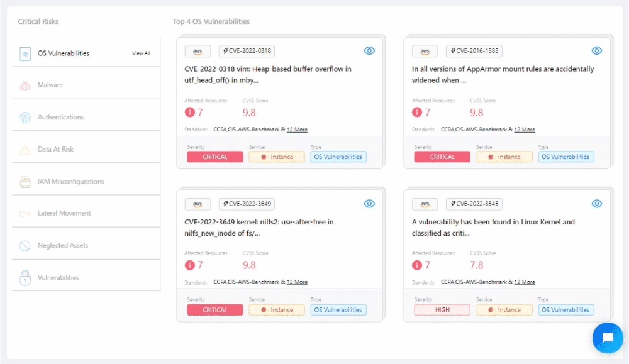Image resolution: width=629 pixels, height=364 pixels.
Task: Click affected resources alert icon for CVE-2022-3649
Action: coord(190,265)
